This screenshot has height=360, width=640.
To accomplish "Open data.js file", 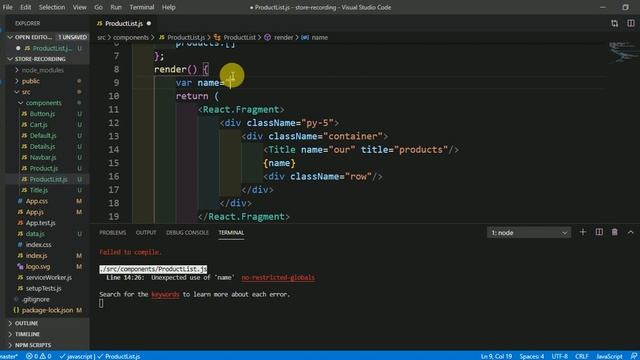I will click(35, 234).
